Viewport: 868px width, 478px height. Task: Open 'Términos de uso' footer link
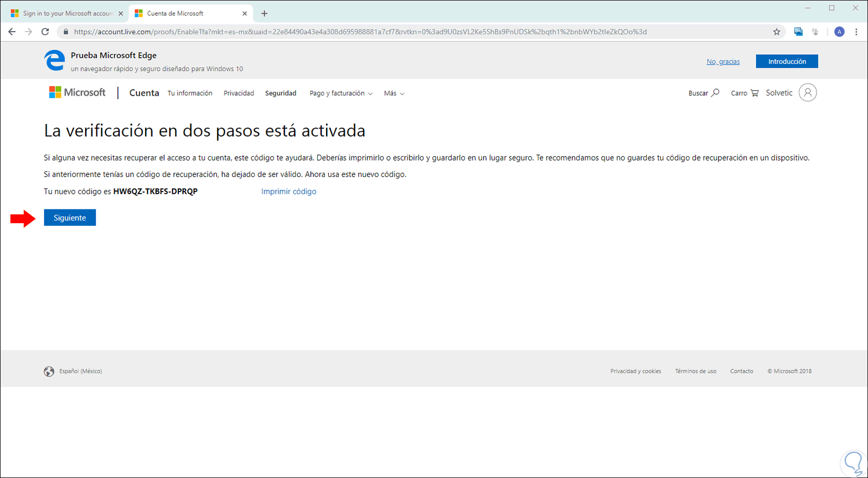(695, 371)
